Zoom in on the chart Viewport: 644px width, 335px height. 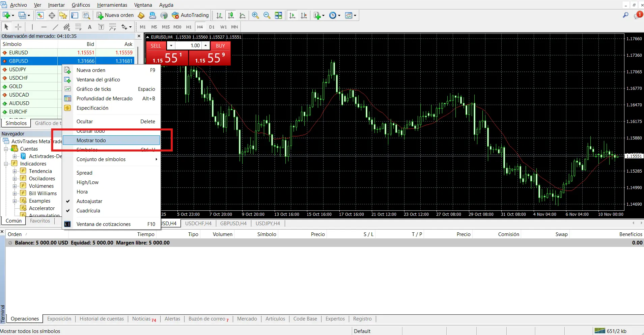[256, 15]
